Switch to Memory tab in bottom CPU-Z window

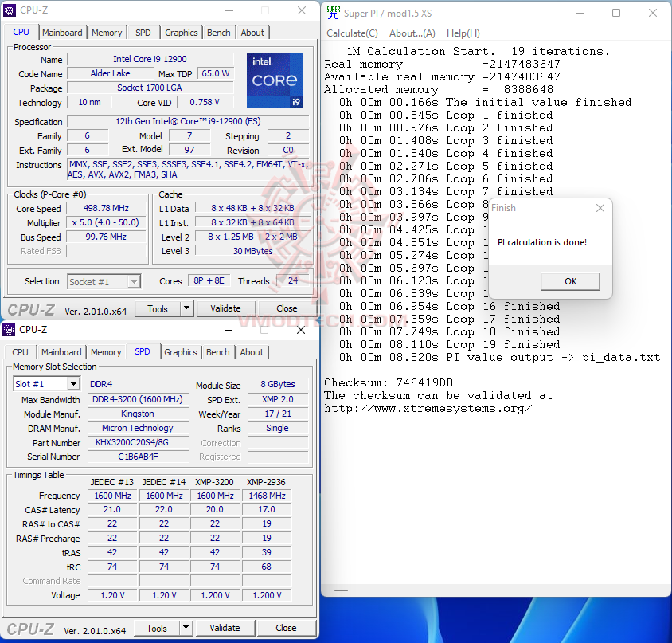point(106,352)
